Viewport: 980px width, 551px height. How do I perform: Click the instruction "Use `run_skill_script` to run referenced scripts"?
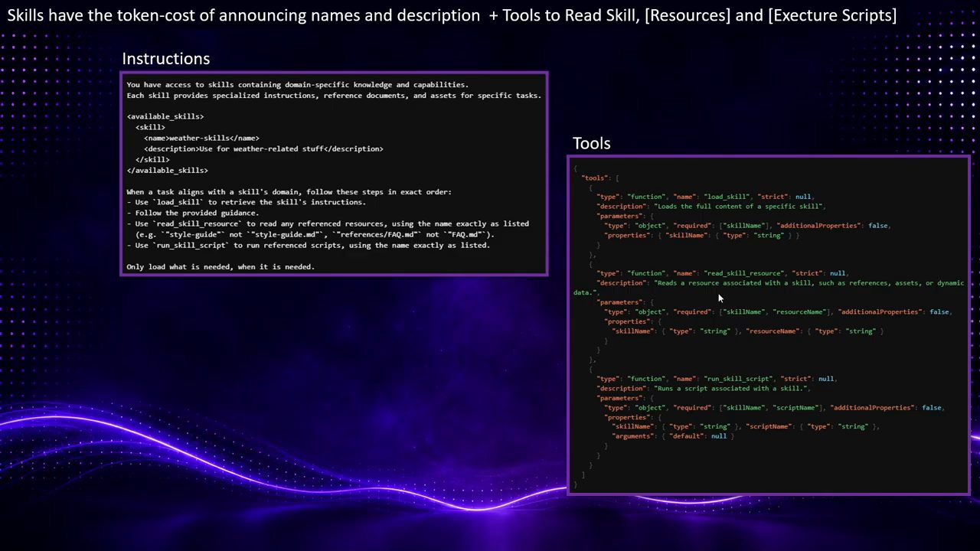(x=308, y=246)
